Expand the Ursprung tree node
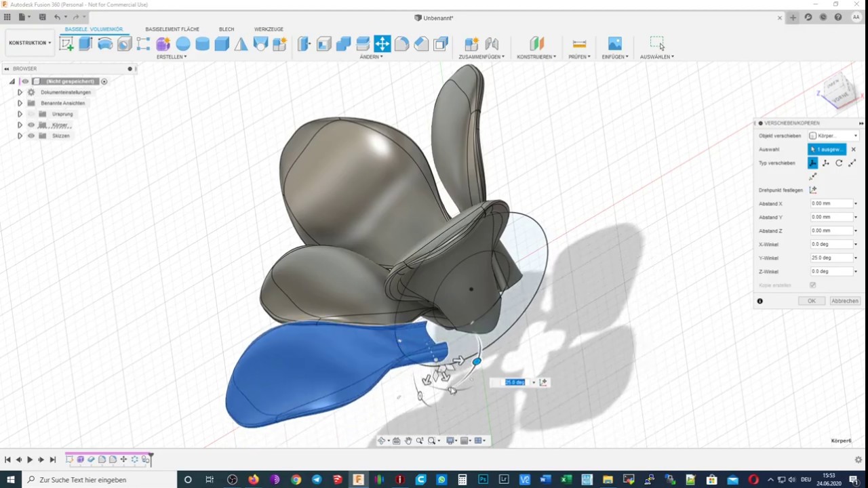 click(20, 114)
